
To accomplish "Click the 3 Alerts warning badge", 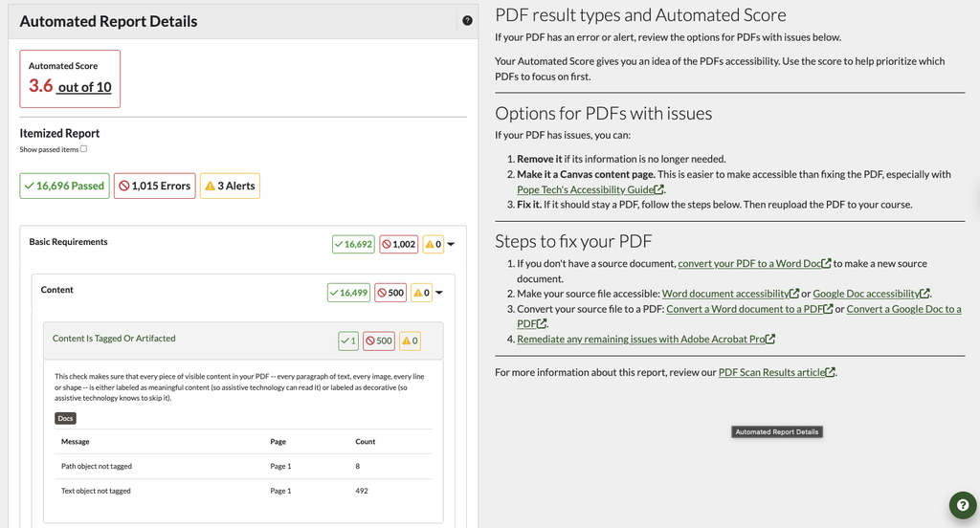I will pyautogui.click(x=230, y=186).
